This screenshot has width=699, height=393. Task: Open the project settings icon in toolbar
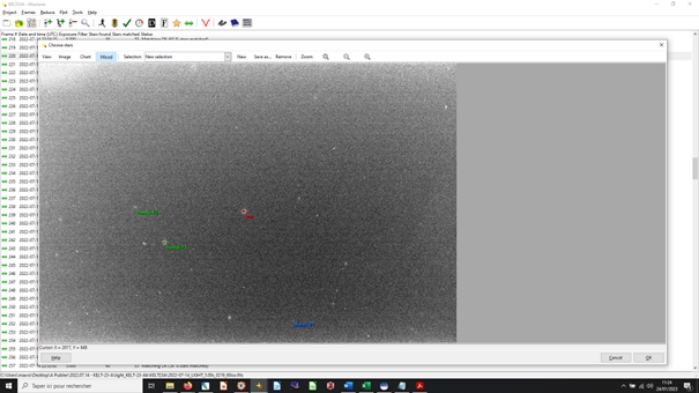coord(32,23)
